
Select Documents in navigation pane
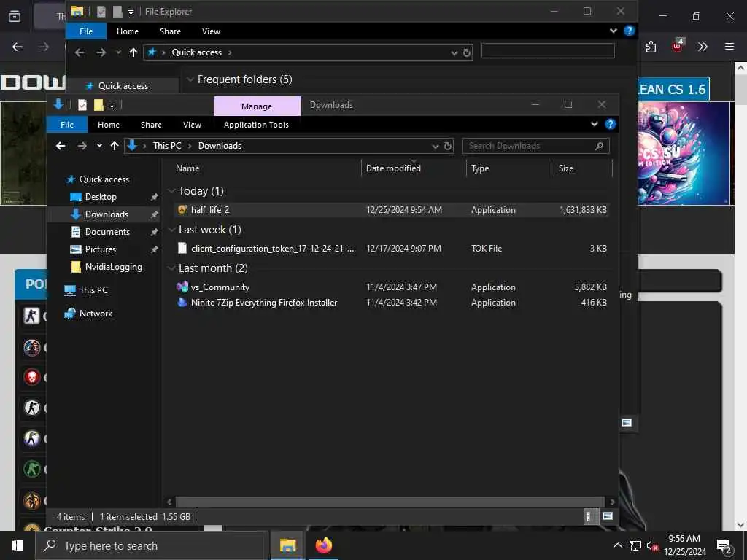107,231
